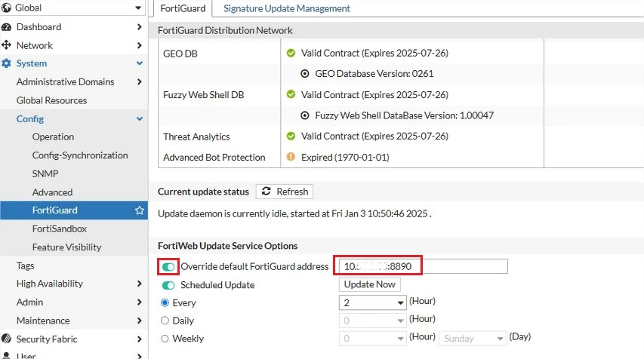
Task: Click the bullet icon beside GEO Database Version
Action: click(x=305, y=74)
